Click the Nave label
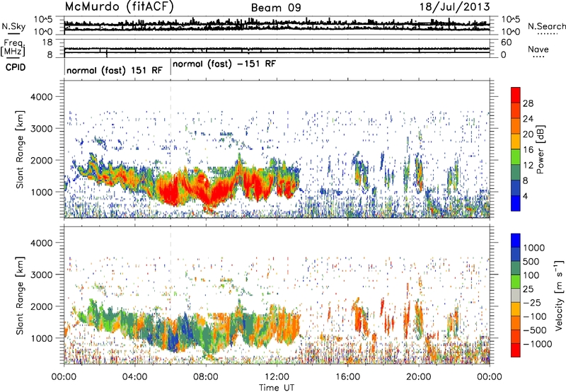The image size is (566, 392). tap(538, 49)
